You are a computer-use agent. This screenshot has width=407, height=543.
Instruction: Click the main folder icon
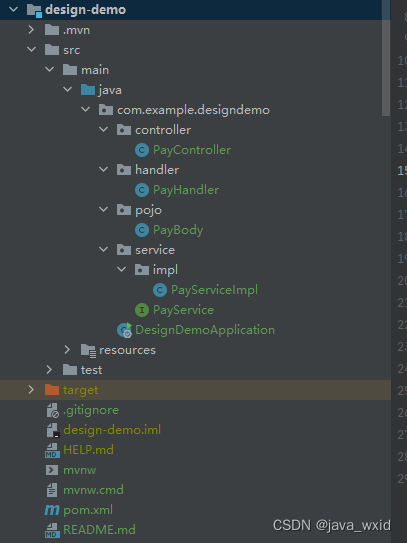tap(70, 70)
